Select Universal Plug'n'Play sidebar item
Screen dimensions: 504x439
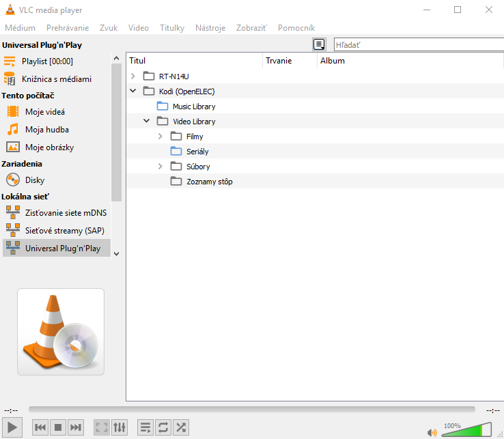pyautogui.click(x=56, y=248)
